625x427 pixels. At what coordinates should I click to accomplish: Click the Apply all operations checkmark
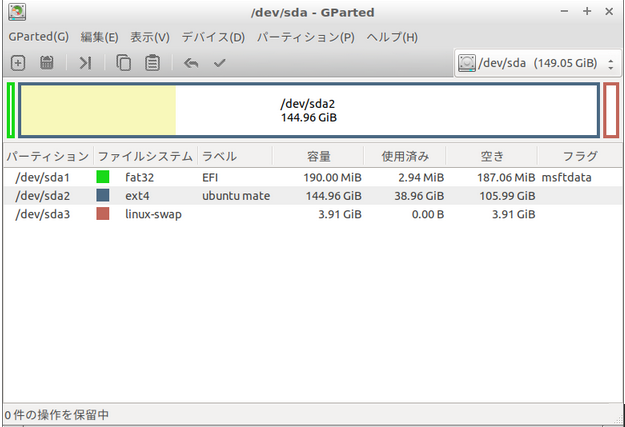point(220,63)
